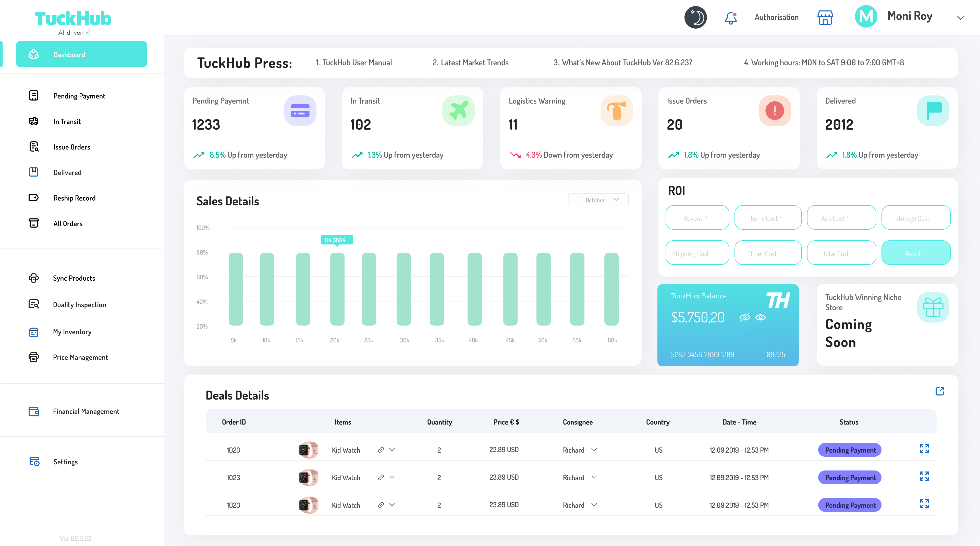Open the October month dropdown

coord(598,200)
